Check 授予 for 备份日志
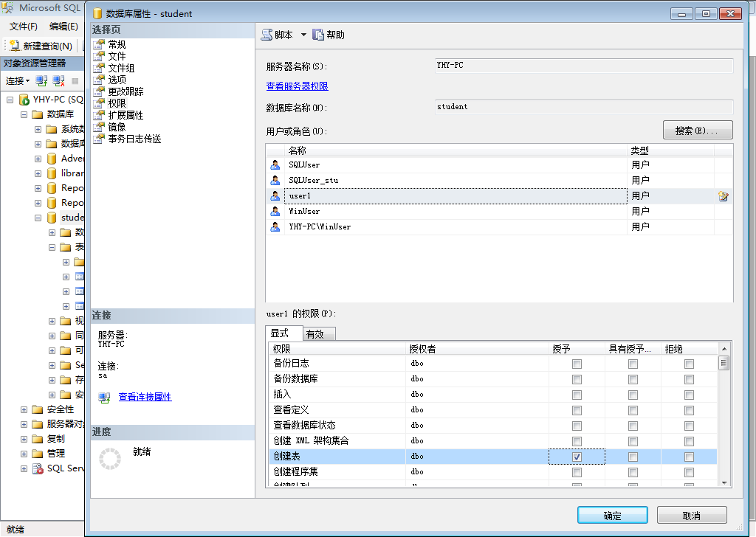Image resolution: width=756 pixels, height=537 pixels. click(x=577, y=364)
